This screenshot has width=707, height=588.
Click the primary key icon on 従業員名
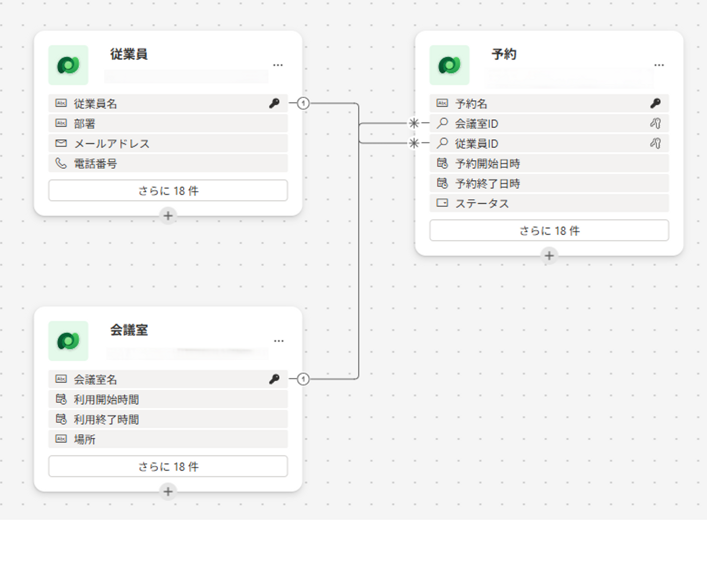(274, 103)
